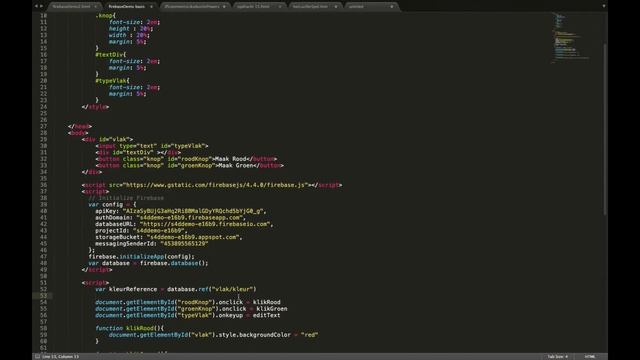Click line number 28 in the gutter
The height and width of the screenshot is (360, 640).
coord(43,133)
